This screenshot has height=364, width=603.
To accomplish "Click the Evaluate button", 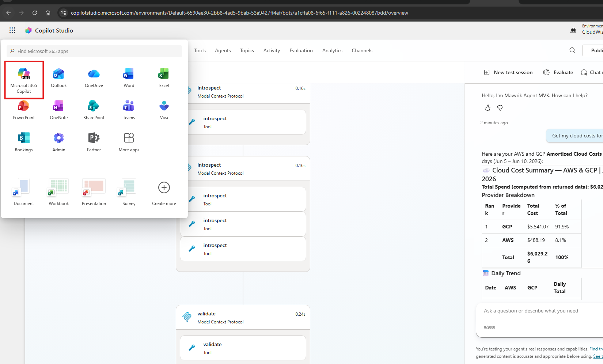I will click(x=558, y=72).
